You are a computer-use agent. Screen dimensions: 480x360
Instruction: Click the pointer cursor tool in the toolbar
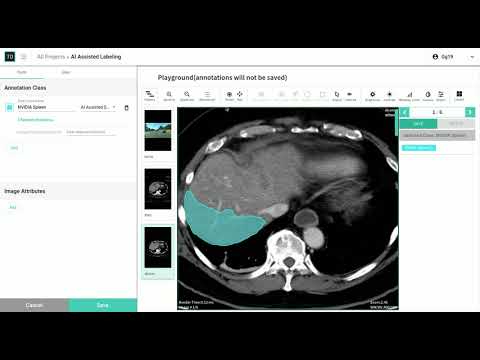coord(337,95)
